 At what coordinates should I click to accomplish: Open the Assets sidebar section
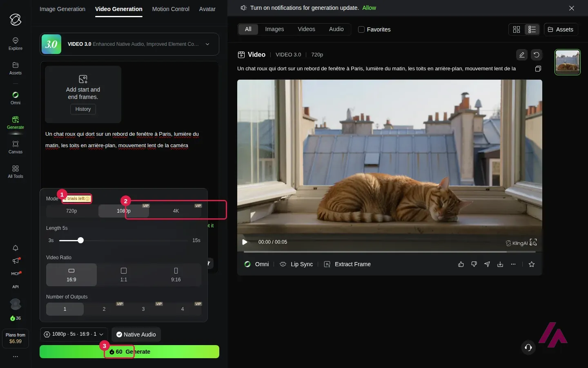(x=16, y=68)
